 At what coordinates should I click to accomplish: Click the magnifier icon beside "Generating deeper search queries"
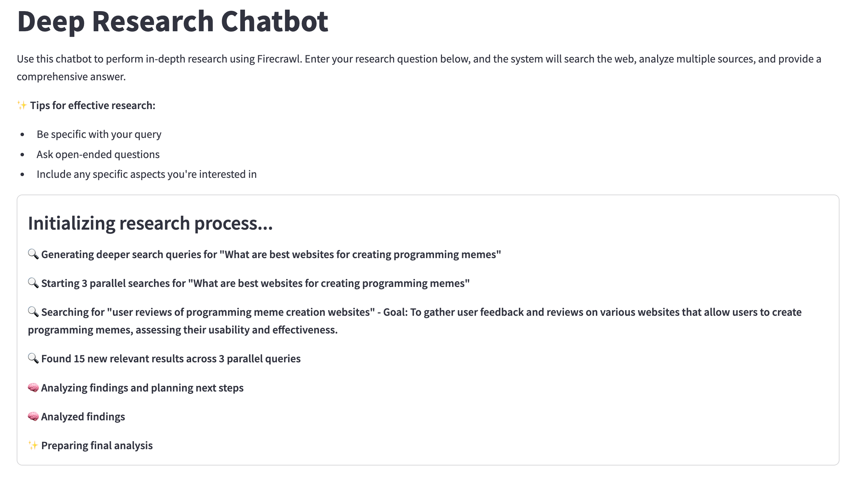pos(33,254)
